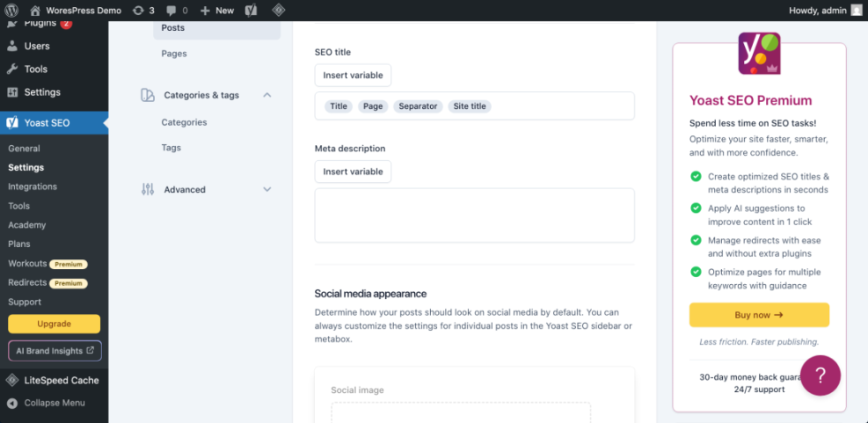Viewport: 868px width, 423px height.
Task: Open Yoast Support page
Action: point(25,302)
